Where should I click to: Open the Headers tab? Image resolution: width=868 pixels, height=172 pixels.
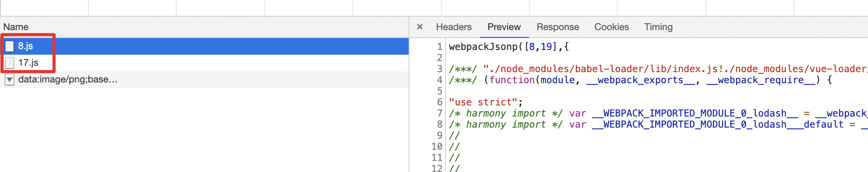click(x=454, y=27)
